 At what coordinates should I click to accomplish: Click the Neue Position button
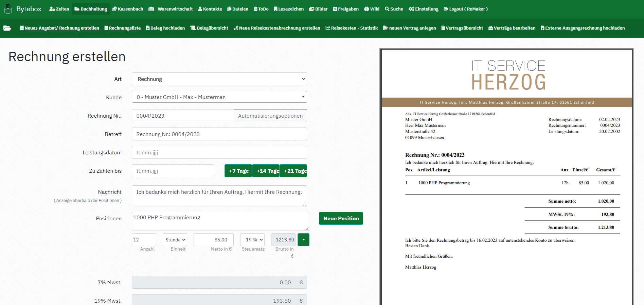click(341, 218)
